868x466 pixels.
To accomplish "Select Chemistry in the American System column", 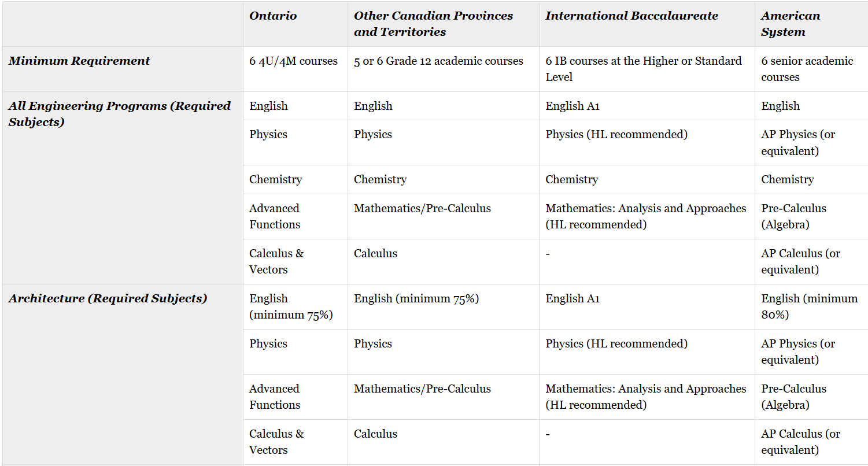I will tap(787, 179).
